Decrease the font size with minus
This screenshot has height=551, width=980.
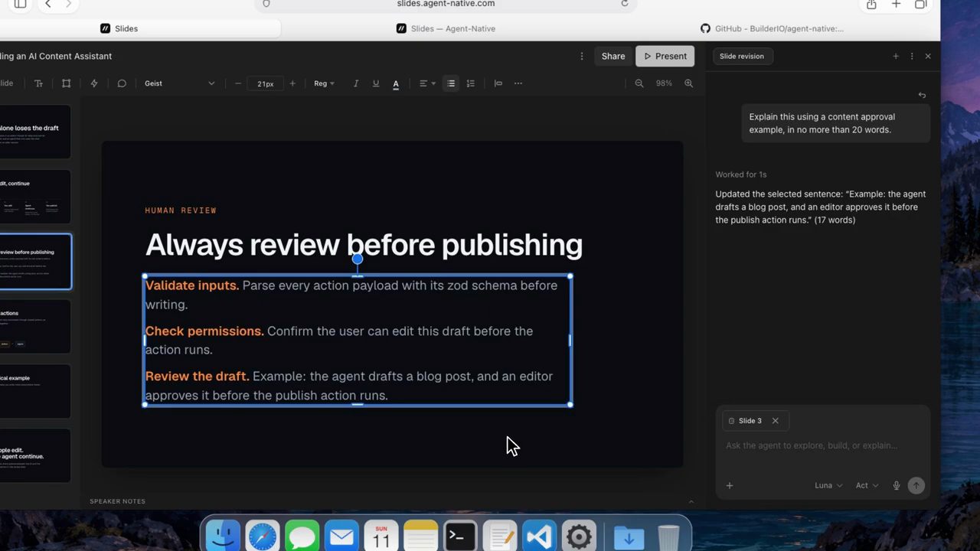pos(238,83)
